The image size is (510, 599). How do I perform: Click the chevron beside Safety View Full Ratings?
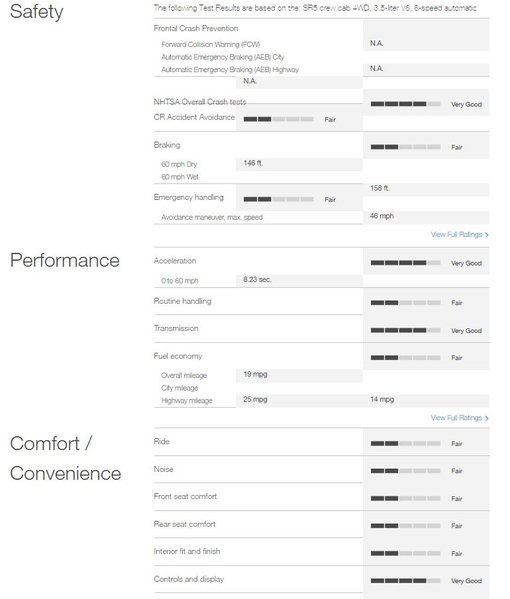[487, 235]
